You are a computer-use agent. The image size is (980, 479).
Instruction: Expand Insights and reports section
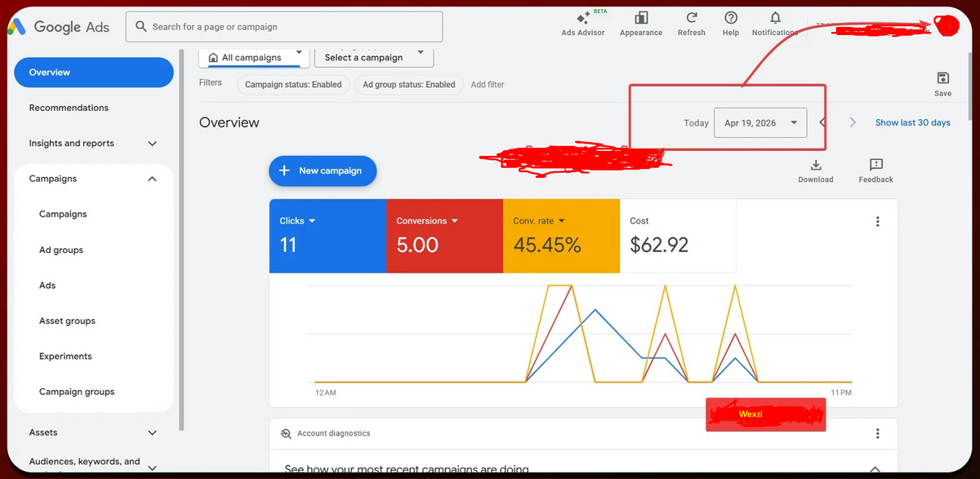(x=152, y=144)
